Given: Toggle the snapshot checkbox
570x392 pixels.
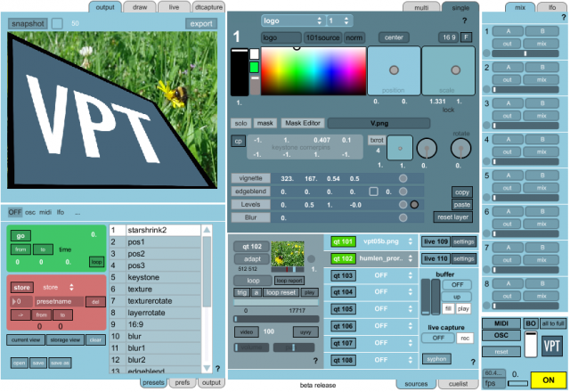Looking at the screenshot, I should 57,23.
